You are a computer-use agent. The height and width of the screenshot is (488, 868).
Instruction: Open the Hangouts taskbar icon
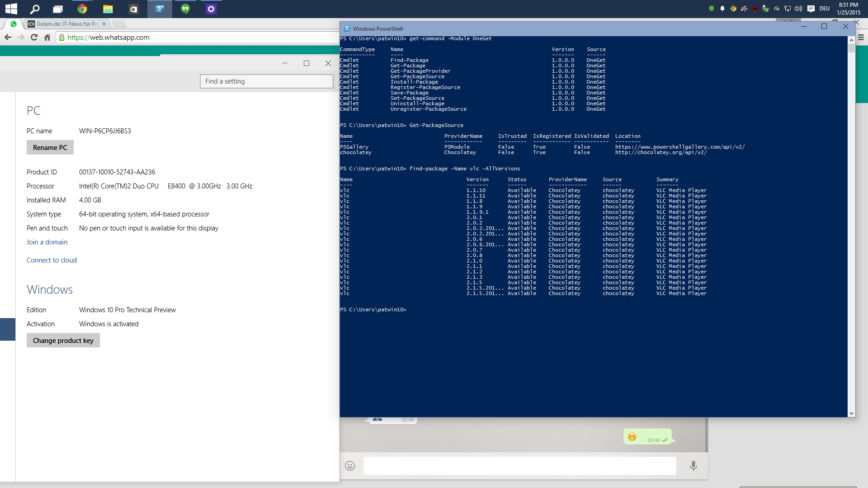click(185, 9)
